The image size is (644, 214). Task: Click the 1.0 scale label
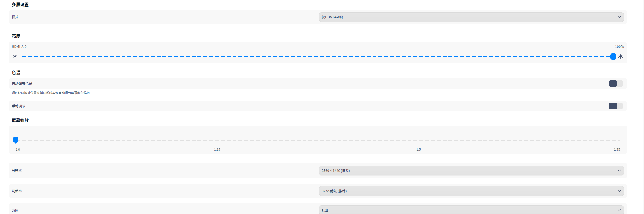click(18, 149)
